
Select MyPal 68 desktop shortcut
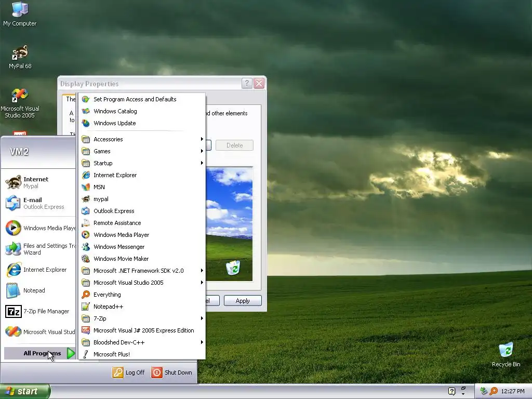[x=20, y=57]
